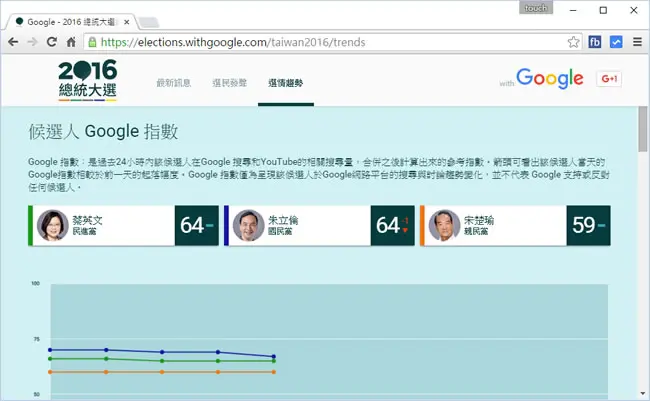This screenshot has width=650, height=401.
Task: Switch to the 選民發聲 tab
Action: pos(229,83)
